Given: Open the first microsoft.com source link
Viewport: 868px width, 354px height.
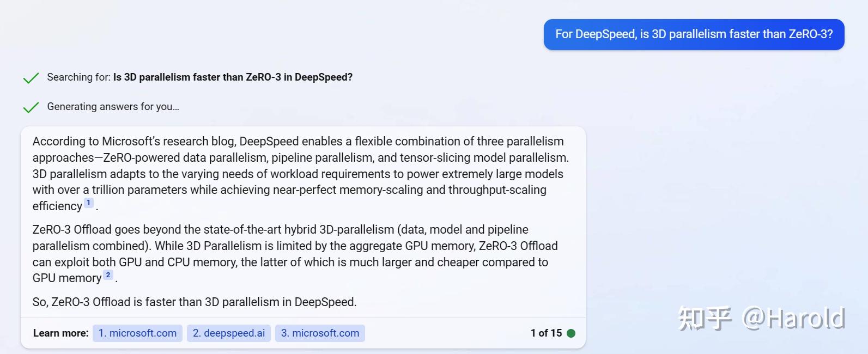Looking at the screenshot, I should click(x=137, y=333).
